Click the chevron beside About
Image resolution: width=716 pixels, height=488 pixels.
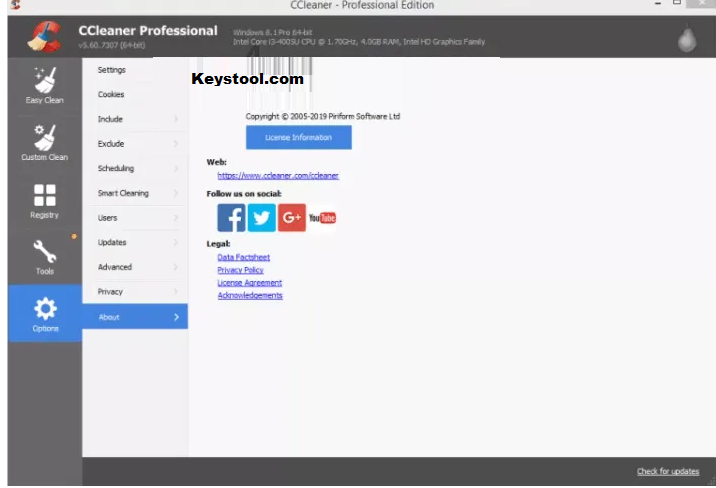click(176, 317)
